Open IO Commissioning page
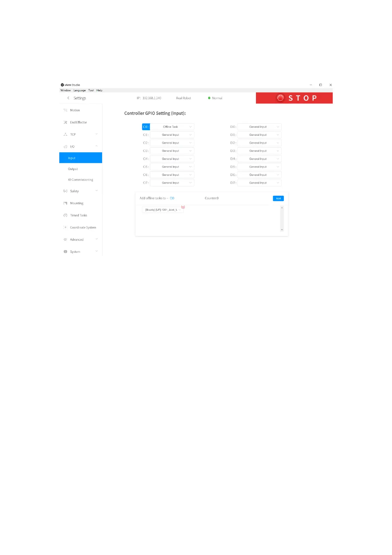The image size is (392, 555). click(81, 180)
